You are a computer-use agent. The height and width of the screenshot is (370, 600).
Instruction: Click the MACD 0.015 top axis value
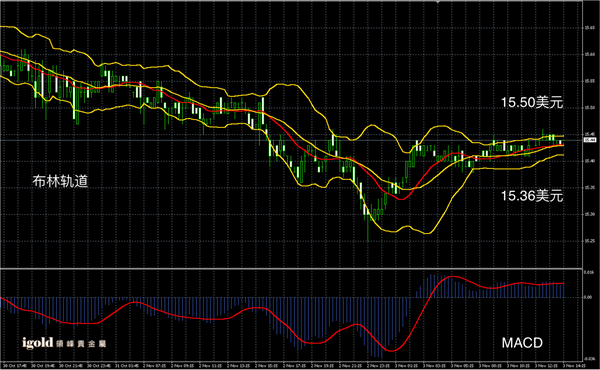[x=589, y=272]
